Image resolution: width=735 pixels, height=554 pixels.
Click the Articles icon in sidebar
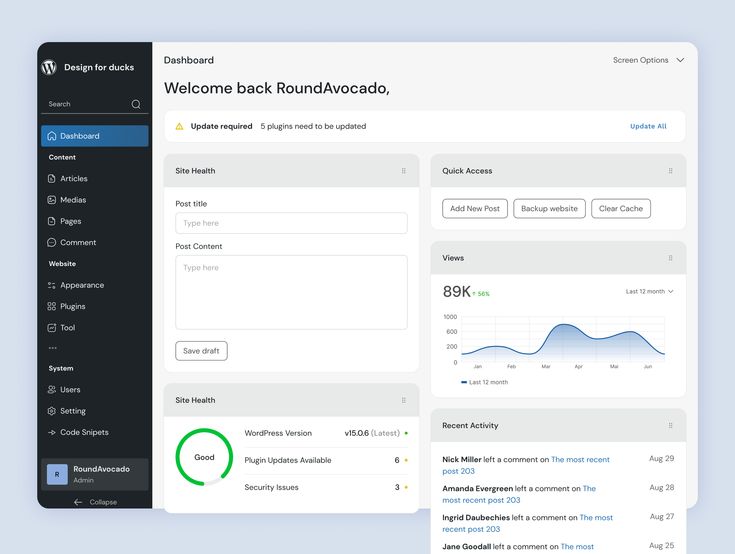[x=52, y=179]
